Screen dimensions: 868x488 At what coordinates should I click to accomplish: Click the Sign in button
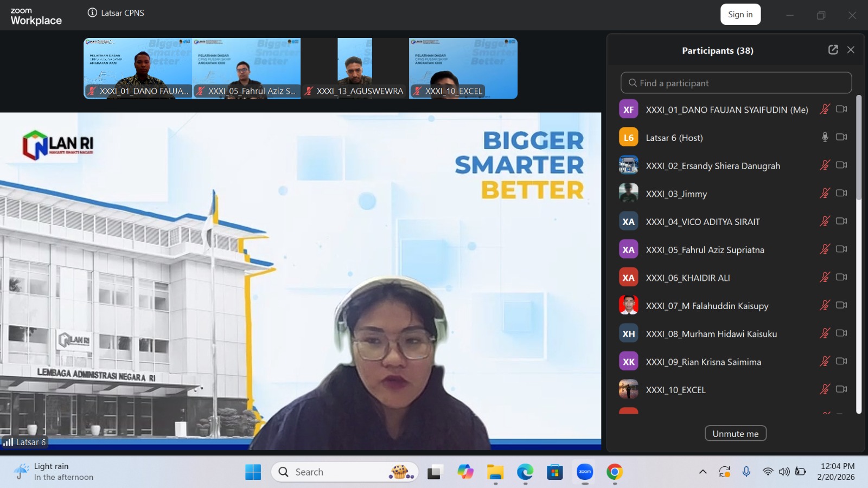740,15
